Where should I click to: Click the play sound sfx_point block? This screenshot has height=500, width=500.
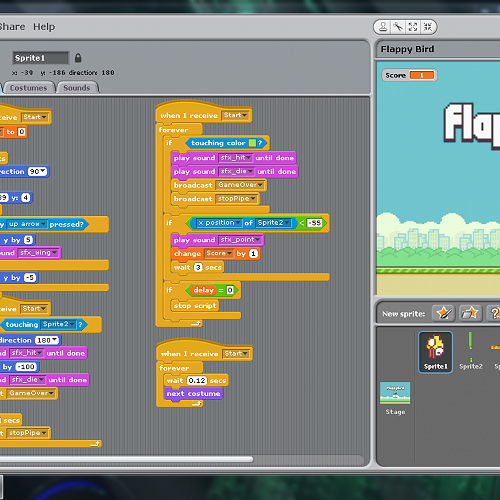click(x=218, y=240)
